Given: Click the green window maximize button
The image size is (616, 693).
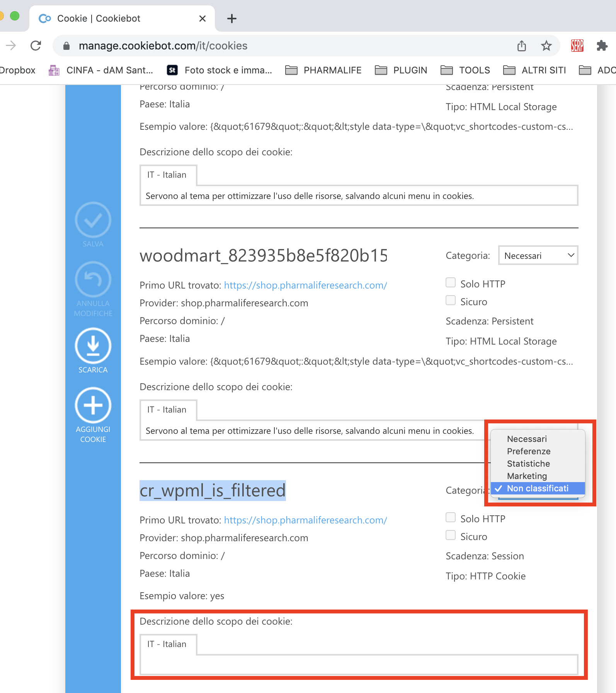Looking at the screenshot, I should (15, 16).
